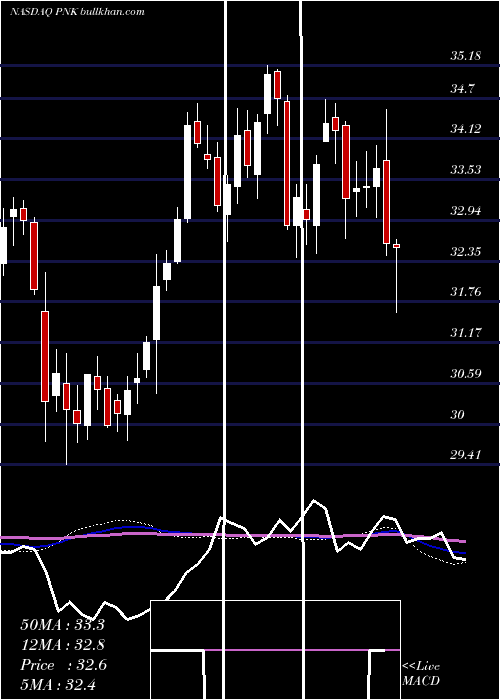
Task: Click the Price : 32.6 readout
Action: [x=63, y=665]
